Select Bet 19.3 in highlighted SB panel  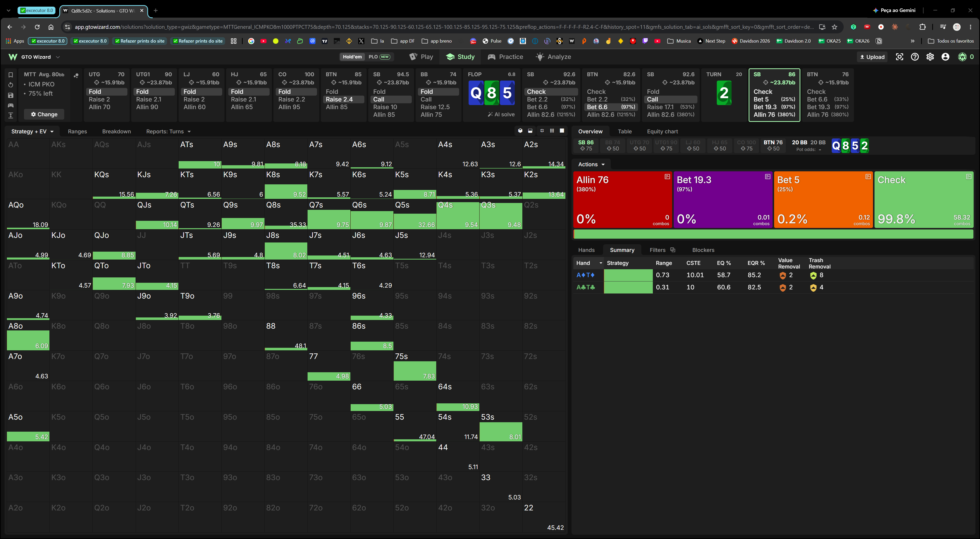coord(774,107)
